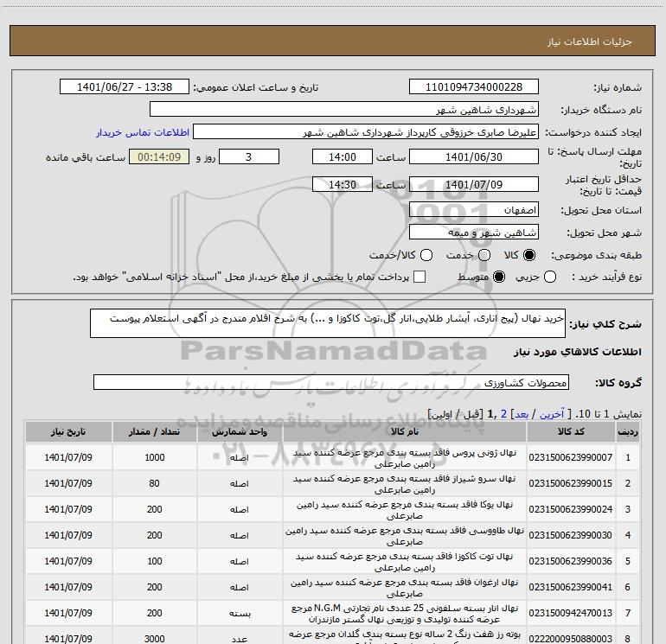This screenshot has height=644, width=666.
Task: Click the نهال ژونی پروس item name
Action: [405, 458]
